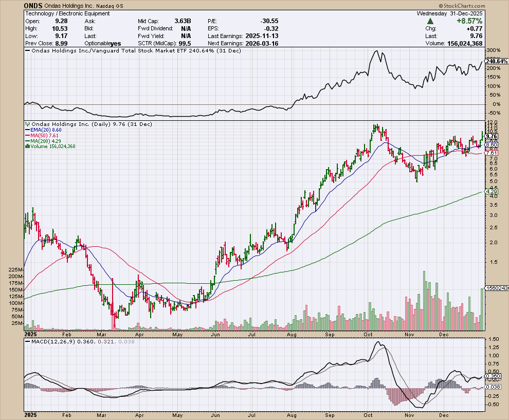Click the Prev Close value 8.99
The height and width of the screenshot is (420, 509).
pos(61,44)
